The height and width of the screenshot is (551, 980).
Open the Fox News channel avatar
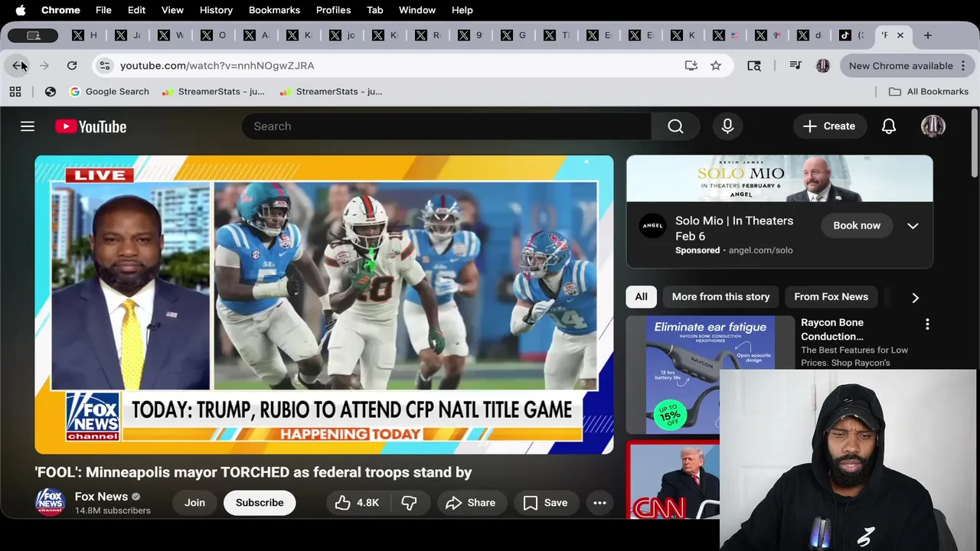click(x=50, y=502)
